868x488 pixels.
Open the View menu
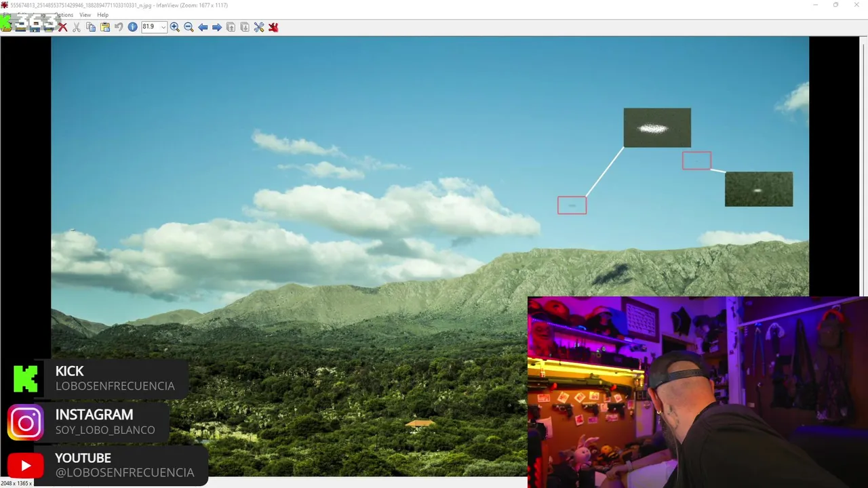coord(85,15)
